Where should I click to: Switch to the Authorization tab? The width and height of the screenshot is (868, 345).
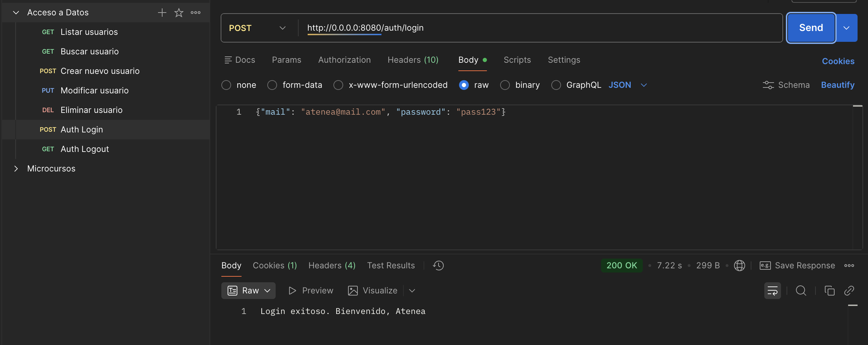pyautogui.click(x=344, y=60)
